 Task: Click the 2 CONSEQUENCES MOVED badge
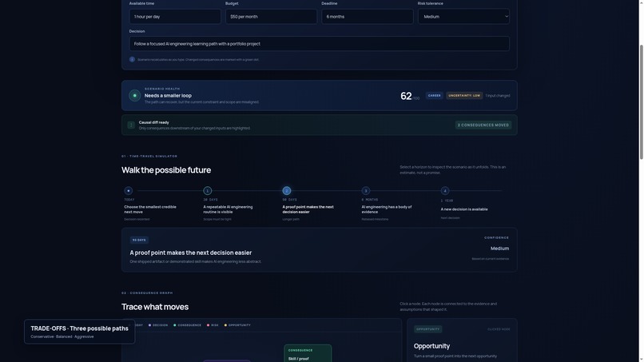483,125
